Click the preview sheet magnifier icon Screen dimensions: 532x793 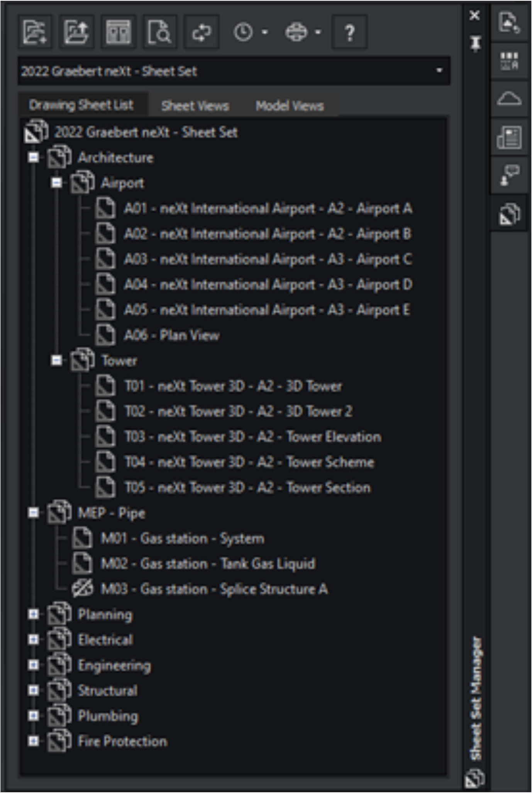[160, 32]
